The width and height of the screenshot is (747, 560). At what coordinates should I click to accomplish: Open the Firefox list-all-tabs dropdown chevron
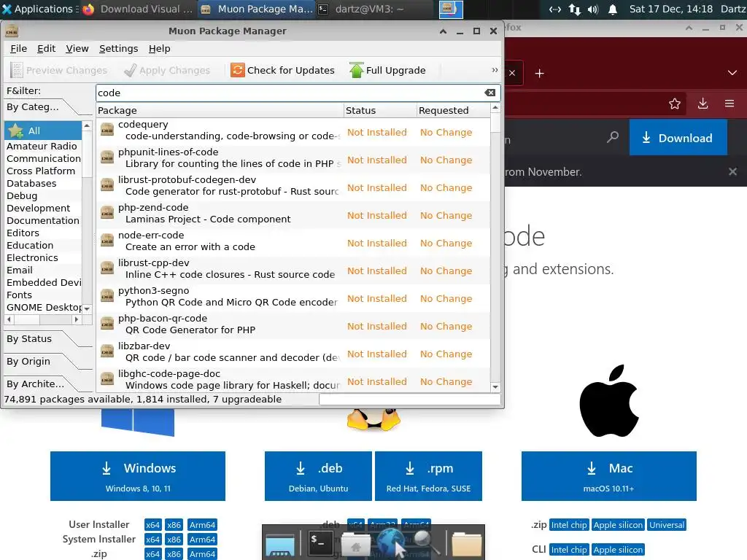[x=732, y=73]
